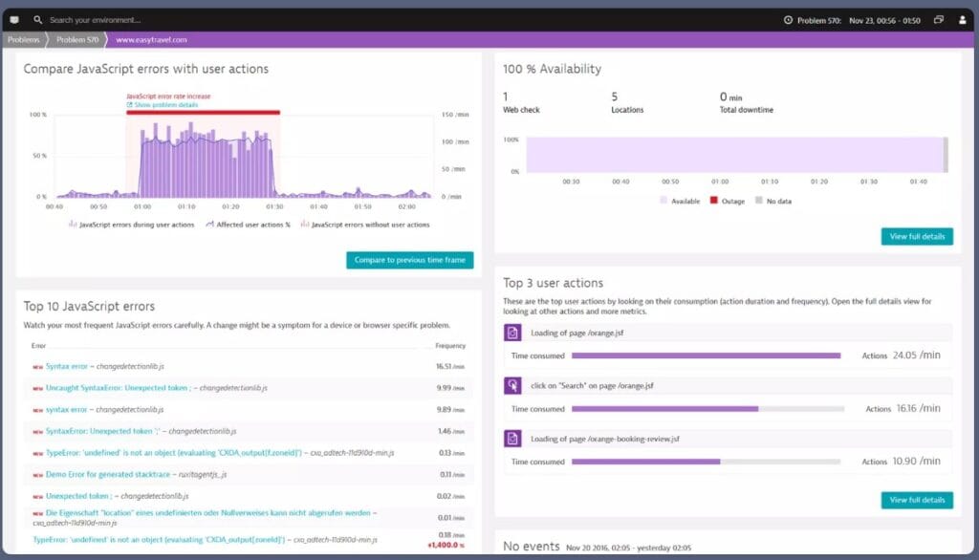Image resolution: width=979 pixels, height=560 pixels.
Task: Click the clock icon before Problem 570 timeframe
Action: click(x=790, y=18)
